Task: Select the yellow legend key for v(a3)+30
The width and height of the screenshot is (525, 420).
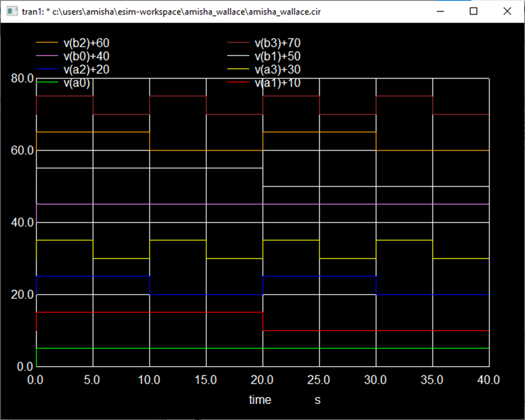Action: pyautogui.click(x=237, y=69)
